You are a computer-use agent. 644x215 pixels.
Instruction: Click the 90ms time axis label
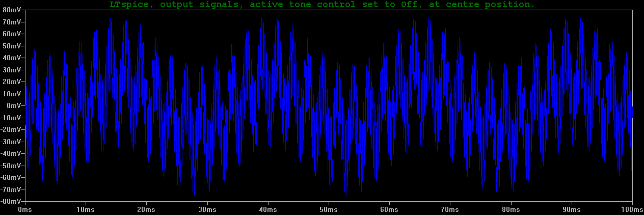click(x=572, y=209)
